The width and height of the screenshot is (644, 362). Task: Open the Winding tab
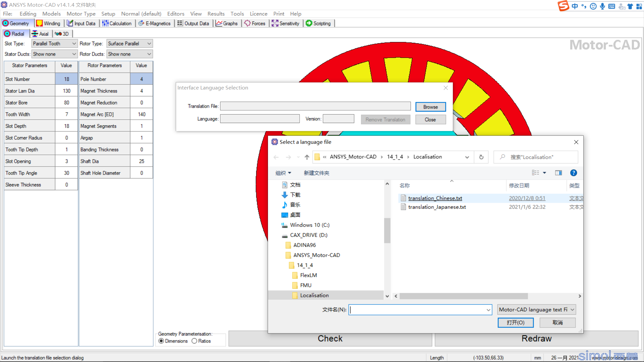tap(48, 23)
